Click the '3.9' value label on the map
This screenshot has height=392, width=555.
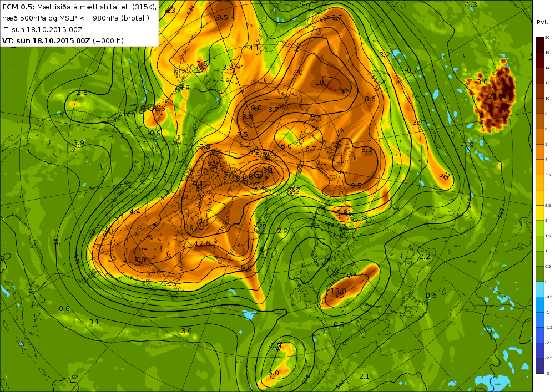pos(79,143)
